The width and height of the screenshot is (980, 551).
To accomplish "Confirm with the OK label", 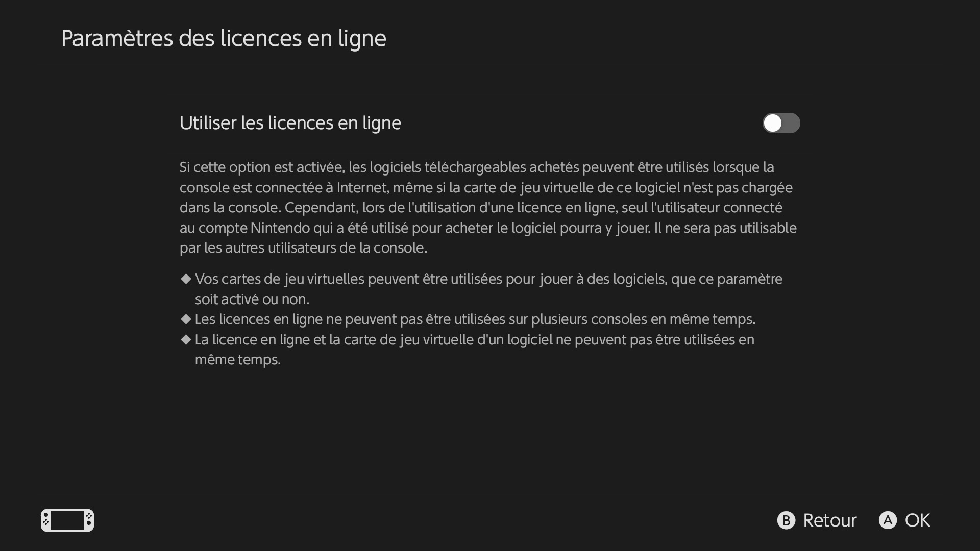I will (917, 520).
